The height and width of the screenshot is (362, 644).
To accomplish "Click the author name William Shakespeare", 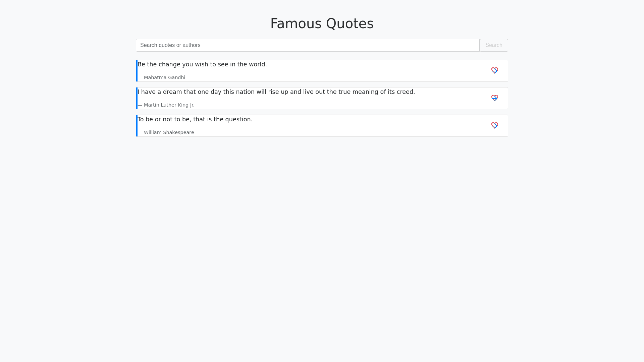I will pyautogui.click(x=169, y=132).
